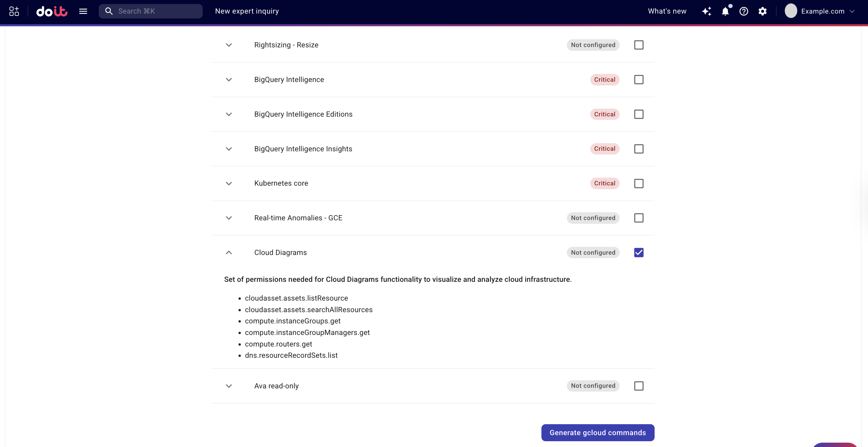Click the Not configured label for Real-time Anomalies

pos(593,218)
